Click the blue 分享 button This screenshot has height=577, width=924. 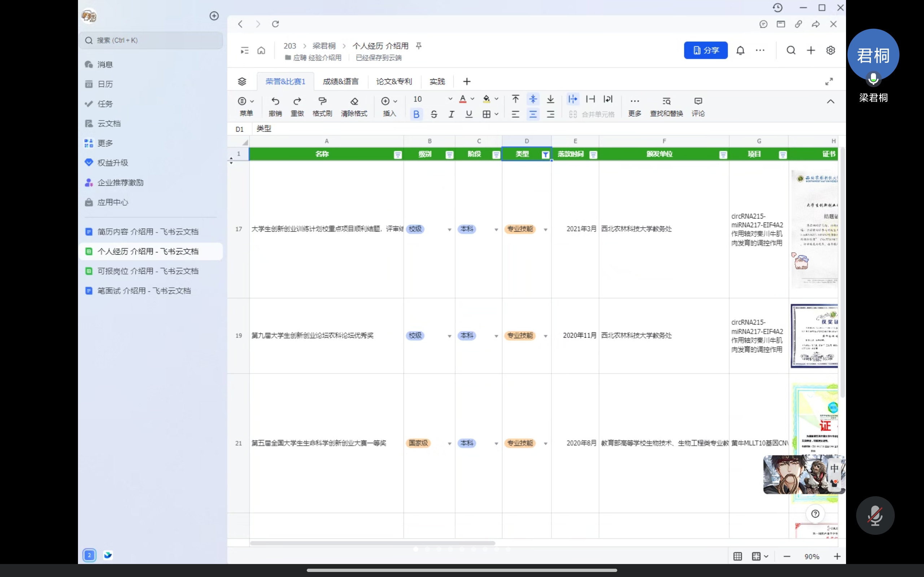point(705,50)
